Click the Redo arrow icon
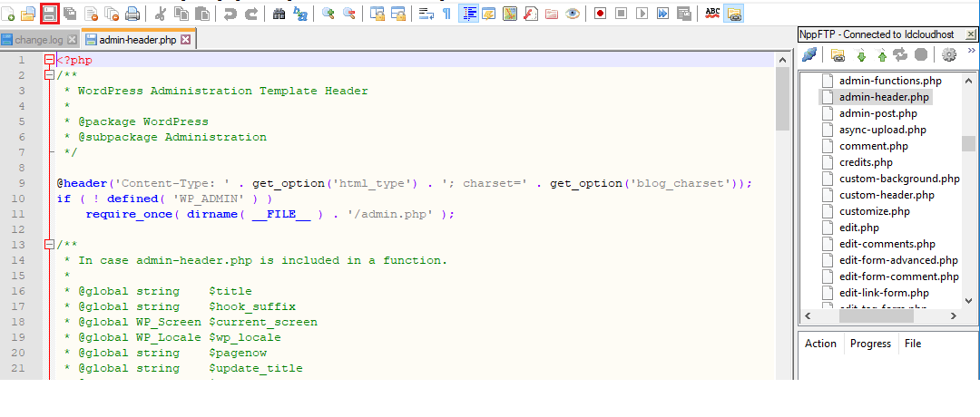The image size is (980, 417). (x=250, y=13)
